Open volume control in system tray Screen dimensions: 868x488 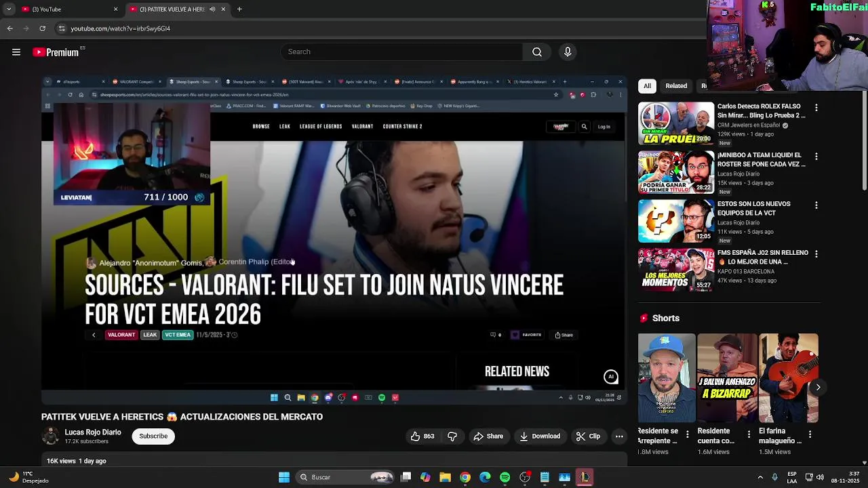click(821, 477)
